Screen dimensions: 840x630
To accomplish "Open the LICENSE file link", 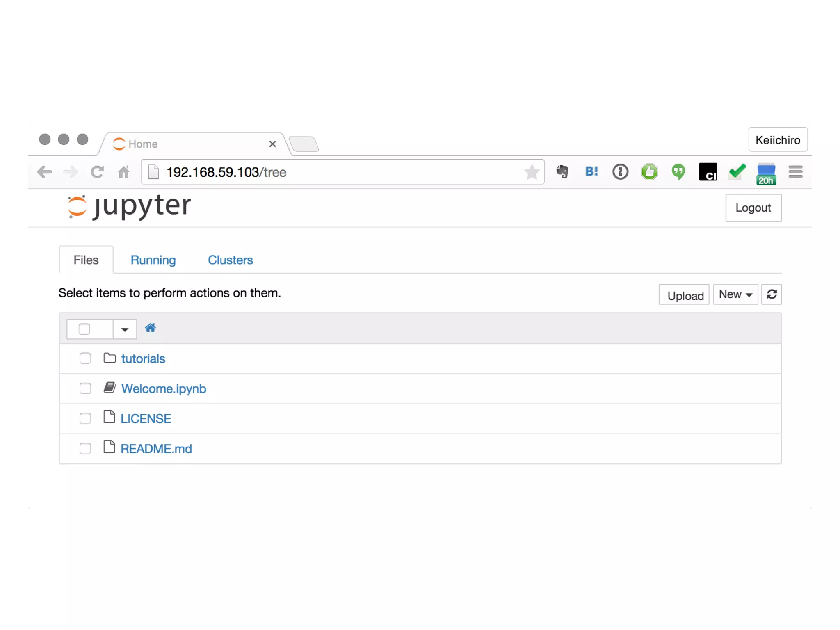I will 146,418.
